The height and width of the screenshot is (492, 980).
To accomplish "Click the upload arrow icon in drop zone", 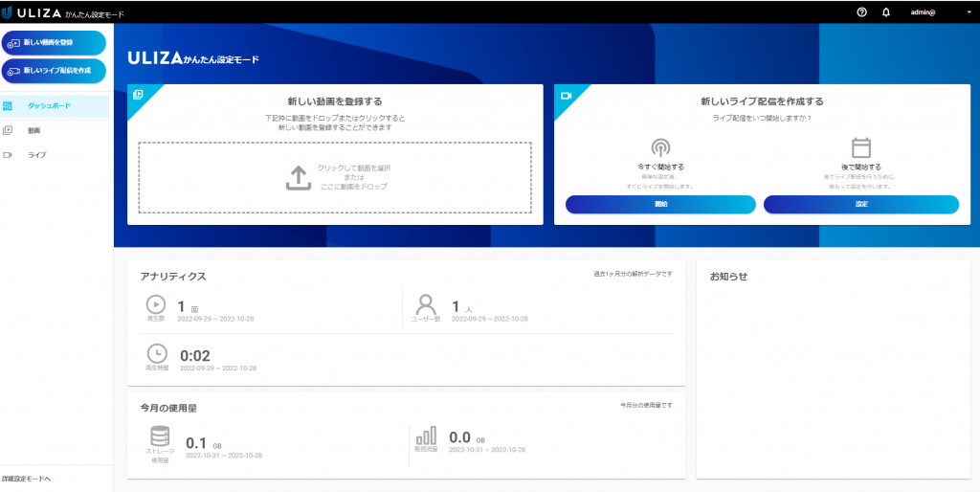I will pos(299,177).
